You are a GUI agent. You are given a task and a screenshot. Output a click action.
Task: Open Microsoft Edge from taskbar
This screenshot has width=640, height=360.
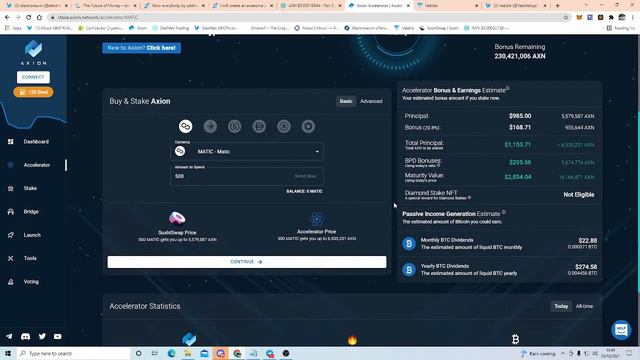(x=171, y=353)
